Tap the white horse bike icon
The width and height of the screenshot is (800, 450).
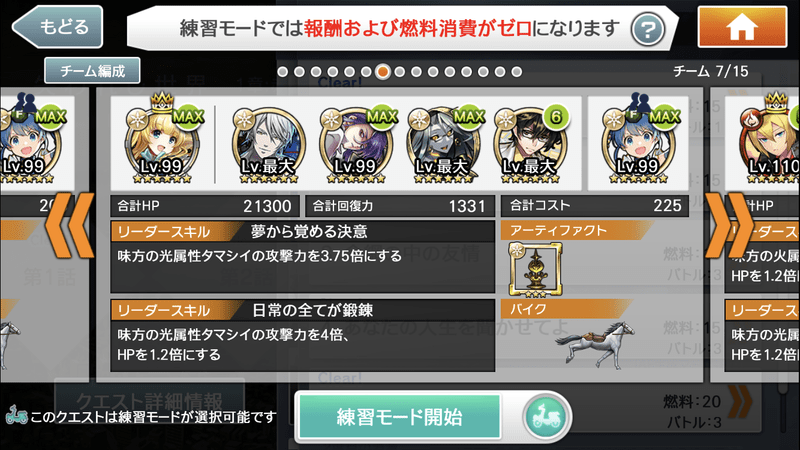point(596,343)
